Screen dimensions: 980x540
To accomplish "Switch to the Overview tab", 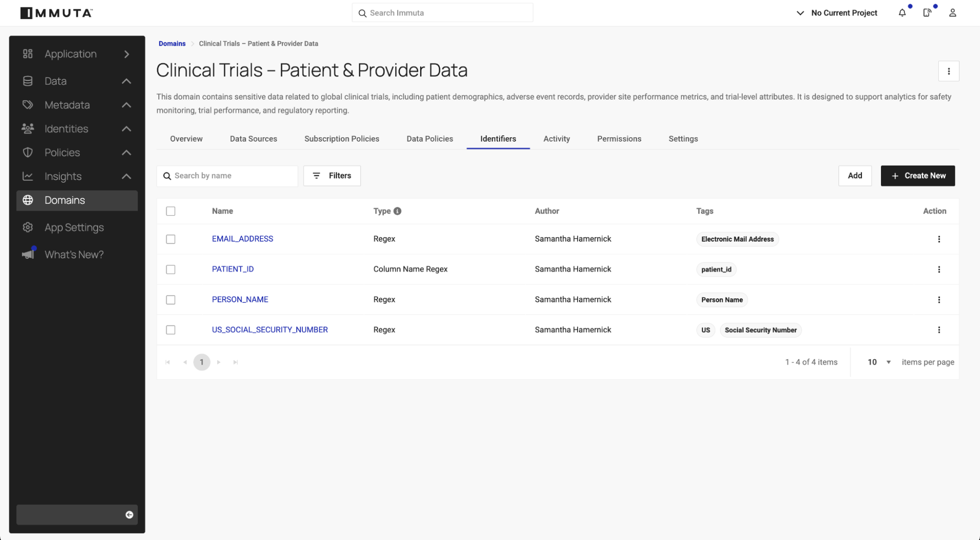I will [186, 139].
